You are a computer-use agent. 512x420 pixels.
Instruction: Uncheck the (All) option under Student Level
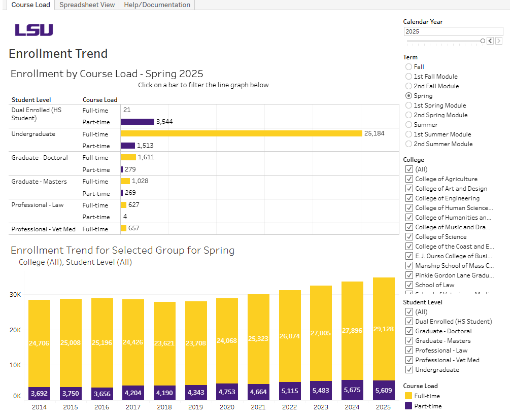point(409,311)
